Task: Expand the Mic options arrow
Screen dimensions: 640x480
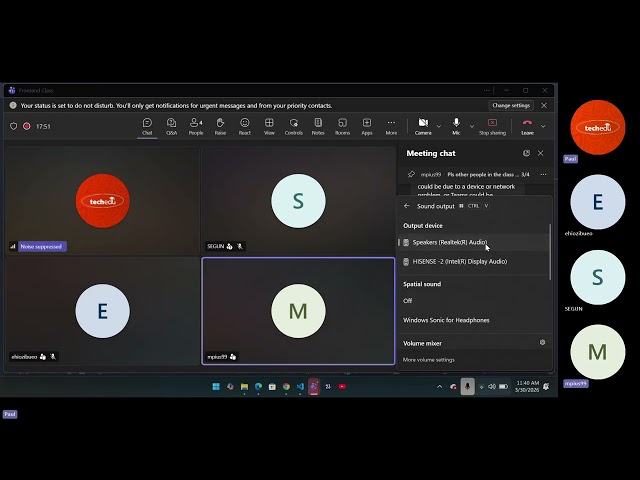Action: tap(472, 127)
